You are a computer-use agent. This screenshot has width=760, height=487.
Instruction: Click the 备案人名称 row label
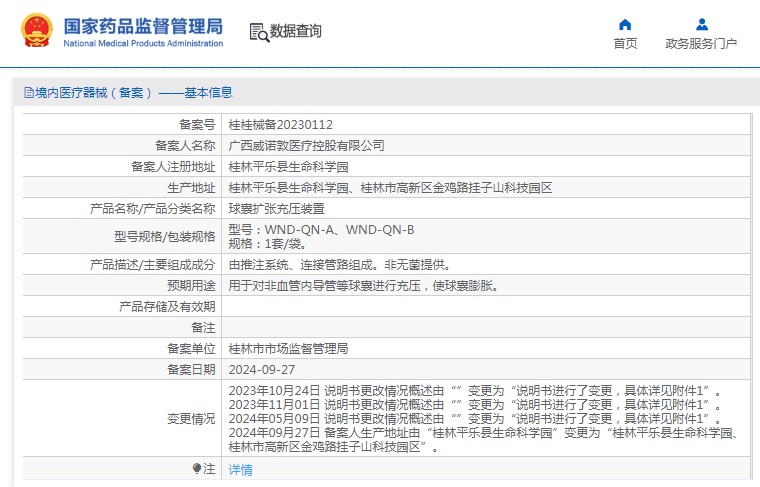pos(185,145)
